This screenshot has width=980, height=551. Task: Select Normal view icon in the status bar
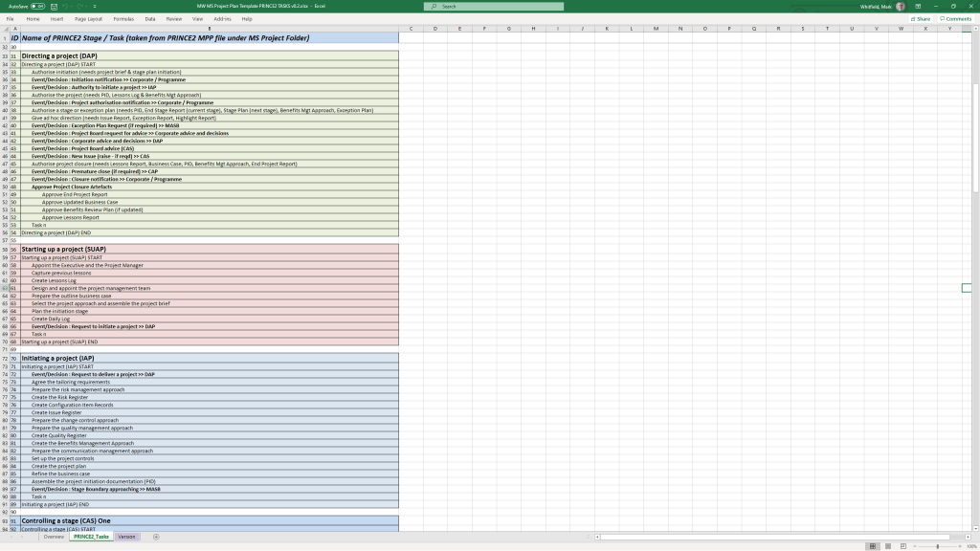tap(872, 545)
